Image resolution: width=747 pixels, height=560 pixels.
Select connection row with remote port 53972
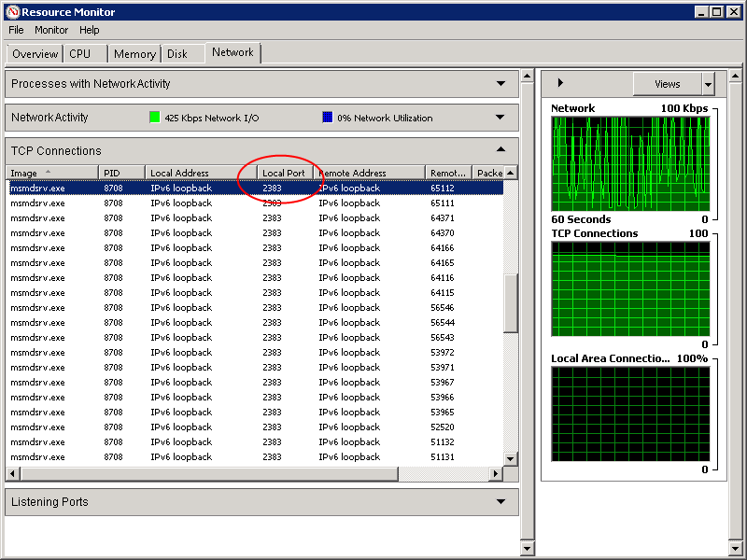coord(256,353)
